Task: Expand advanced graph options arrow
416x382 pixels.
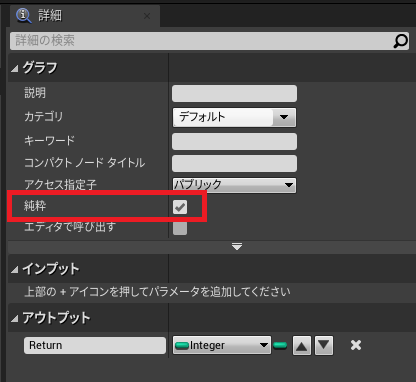Action: pos(237,247)
